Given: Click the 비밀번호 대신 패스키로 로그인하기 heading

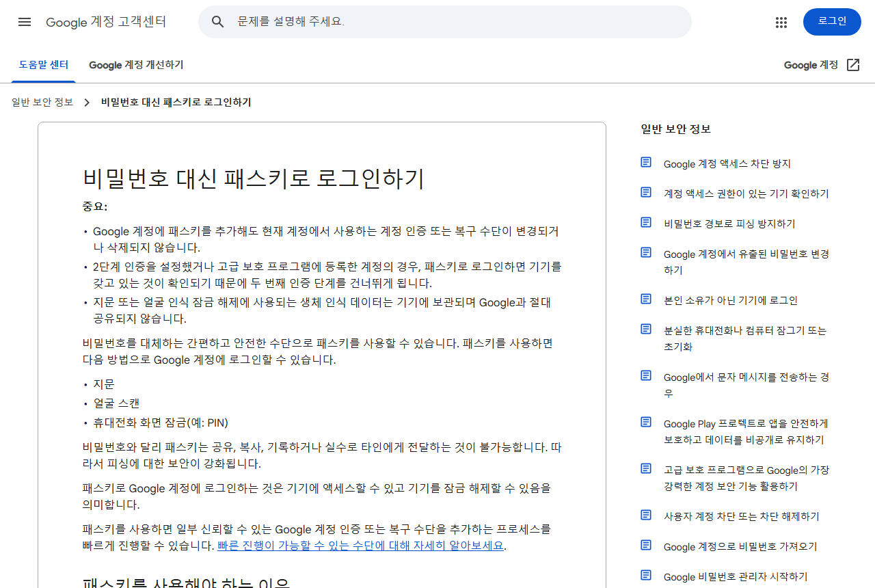Looking at the screenshot, I should pyautogui.click(x=254, y=178).
